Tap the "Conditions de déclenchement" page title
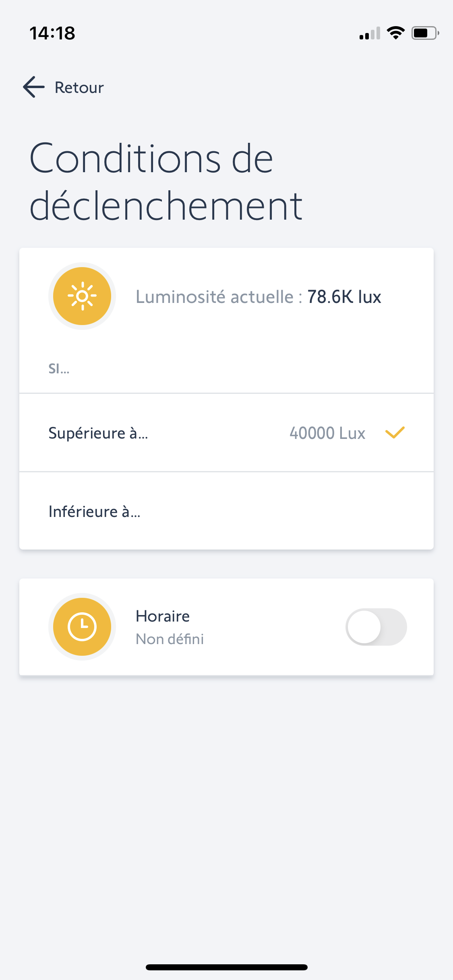This screenshot has height=980, width=453. (x=166, y=182)
